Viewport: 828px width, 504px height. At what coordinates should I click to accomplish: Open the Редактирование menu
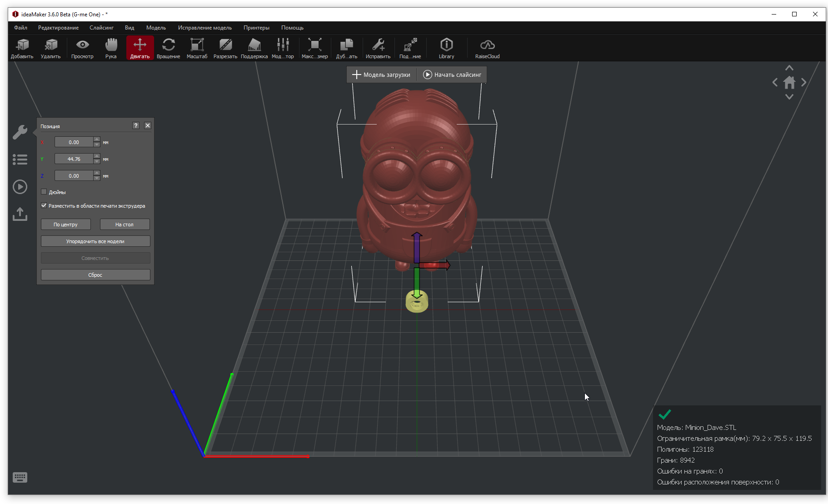[59, 28]
